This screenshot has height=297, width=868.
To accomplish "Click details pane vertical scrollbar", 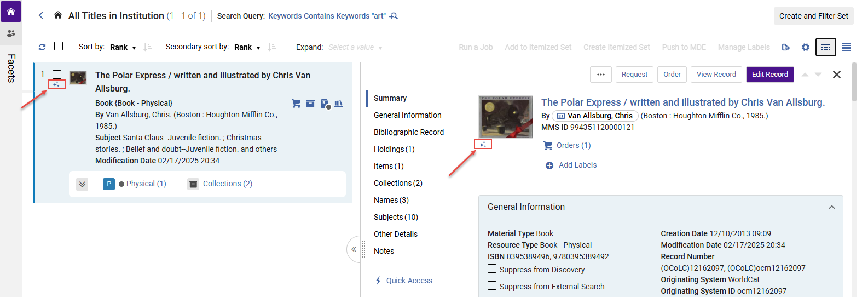I will pyautogui.click(x=854, y=82).
